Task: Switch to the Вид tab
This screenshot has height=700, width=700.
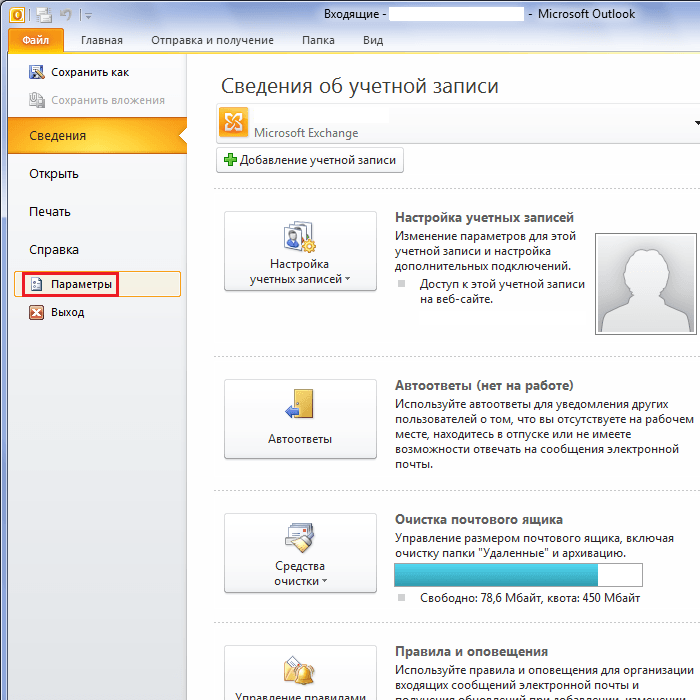Action: tap(373, 40)
